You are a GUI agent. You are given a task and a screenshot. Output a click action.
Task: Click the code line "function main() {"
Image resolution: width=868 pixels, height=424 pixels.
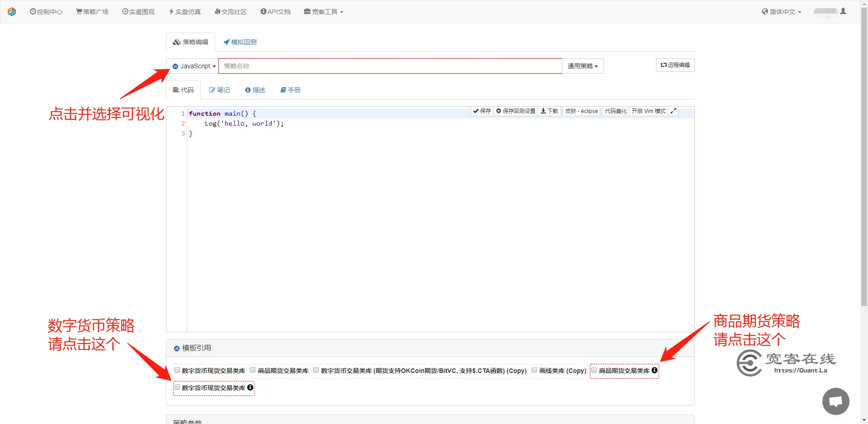point(222,113)
